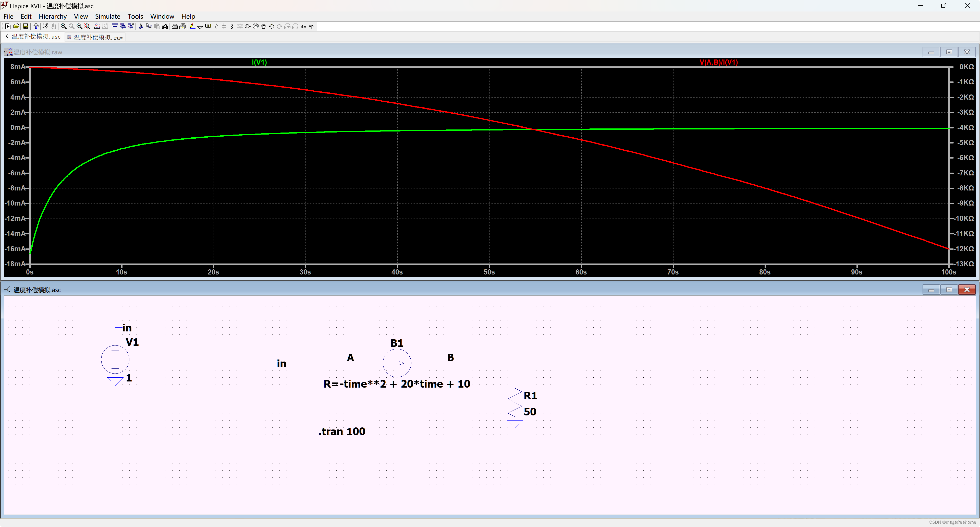Click the SPICE directive .op icon
The height and width of the screenshot is (527, 980).
coord(311,26)
